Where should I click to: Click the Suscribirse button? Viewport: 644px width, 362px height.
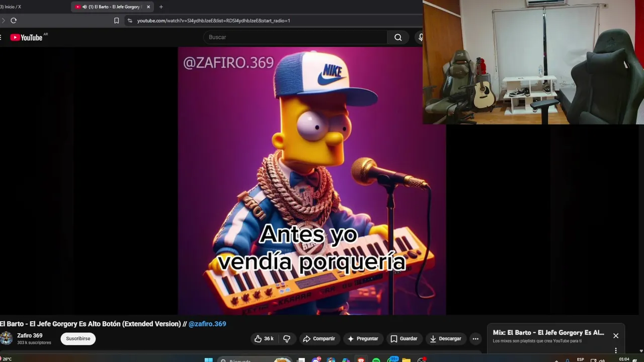point(78,338)
